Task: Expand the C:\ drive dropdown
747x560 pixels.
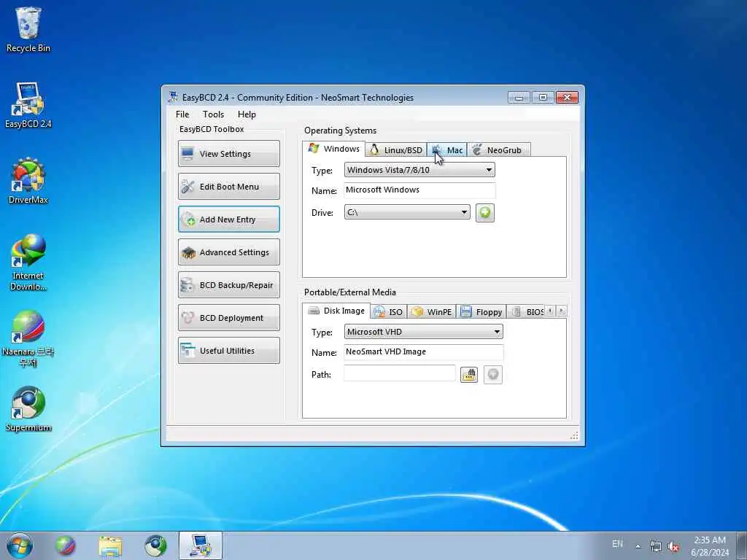Action: pyautogui.click(x=407, y=212)
